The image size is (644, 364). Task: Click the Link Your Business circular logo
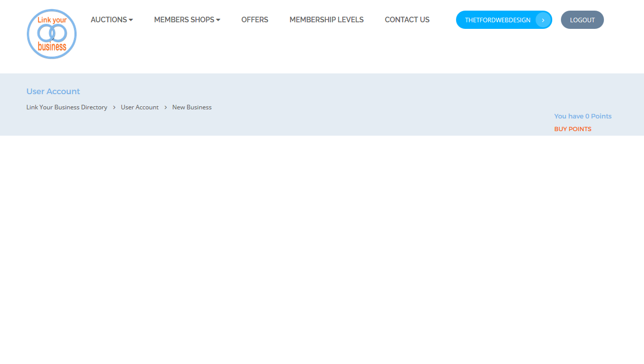pyautogui.click(x=51, y=34)
